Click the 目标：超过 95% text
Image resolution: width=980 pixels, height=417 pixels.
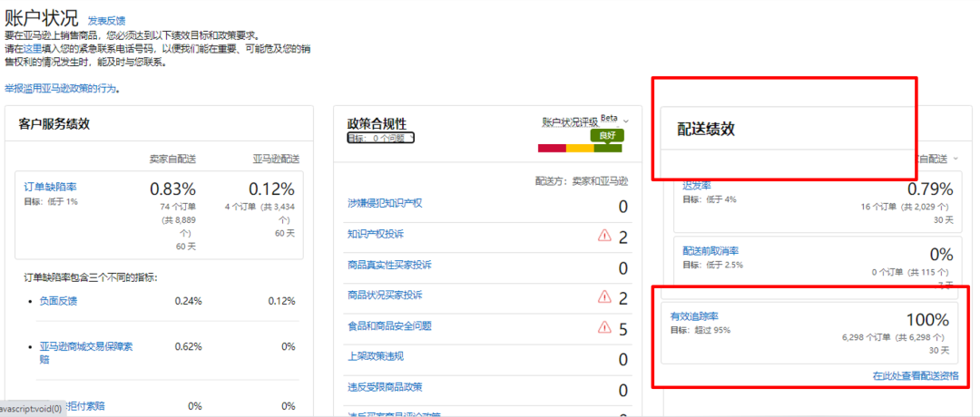tap(701, 330)
